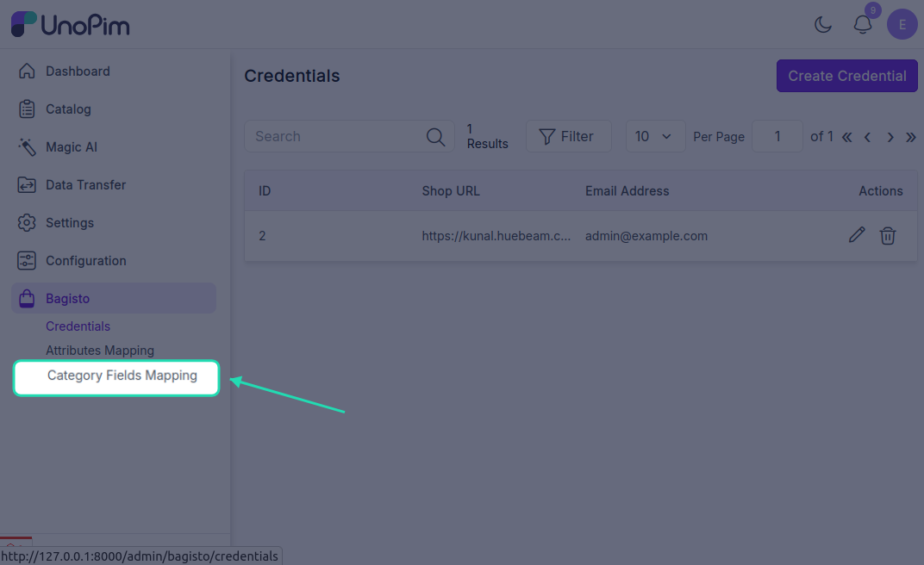Click the notification count badge 9
924x565 pixels.
873,10
